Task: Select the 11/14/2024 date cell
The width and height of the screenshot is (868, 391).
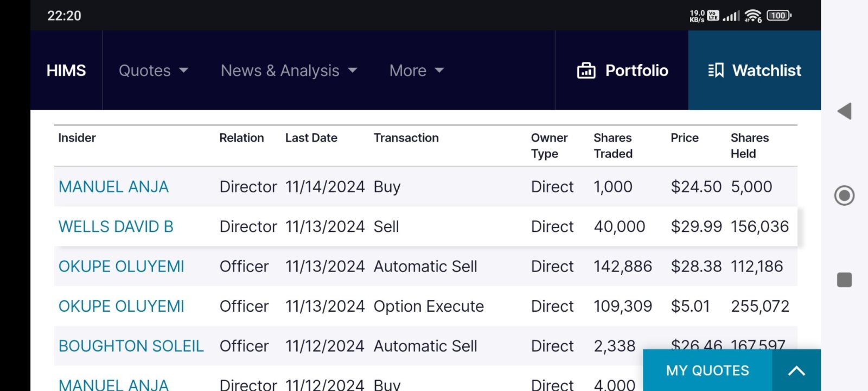Action: click(x=325, y=187)
